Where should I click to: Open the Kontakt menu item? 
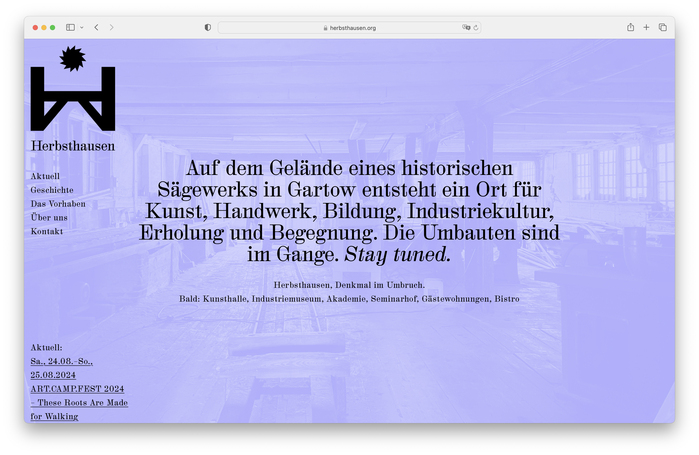pos(47,232)
